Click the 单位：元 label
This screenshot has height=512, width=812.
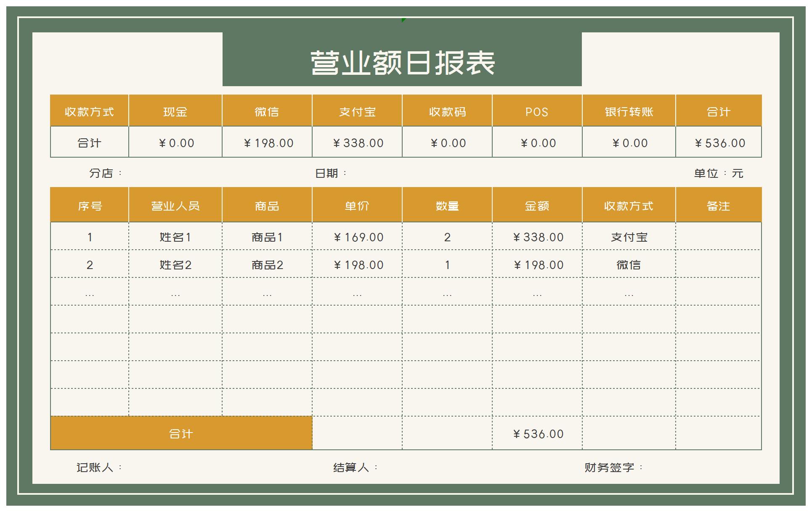pyautogui.click(x=719, y=173)
